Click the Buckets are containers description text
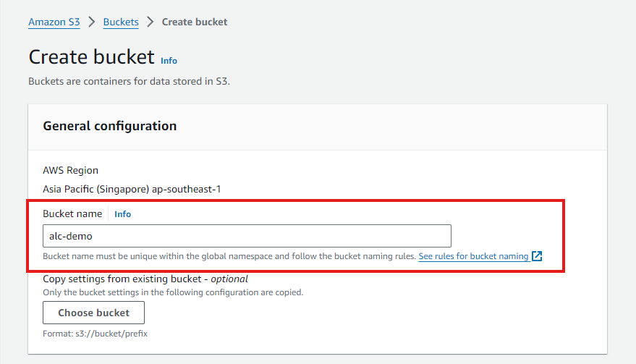Image resolution: width=636 pixels, height=364 pixels. click(x=129, y=81)
